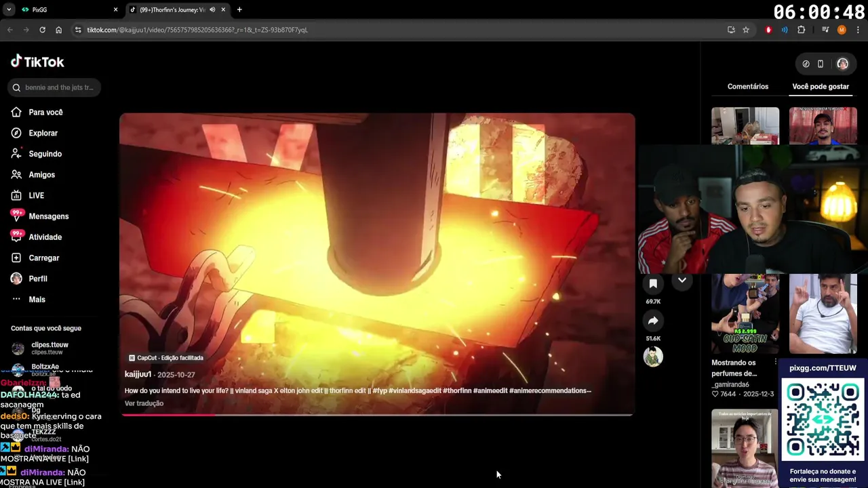Go forward in browser

click(x=26, y=30)
